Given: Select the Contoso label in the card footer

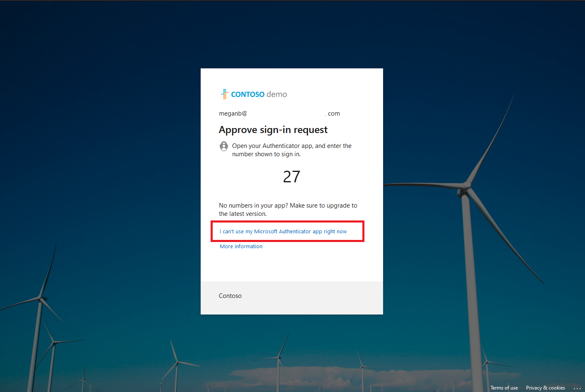Looking at the screenshot, I should 230,295.
